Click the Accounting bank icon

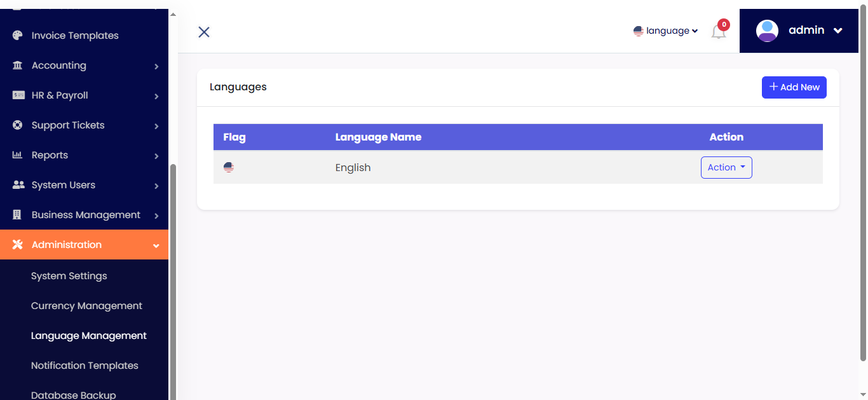click(x=18, y=66)
